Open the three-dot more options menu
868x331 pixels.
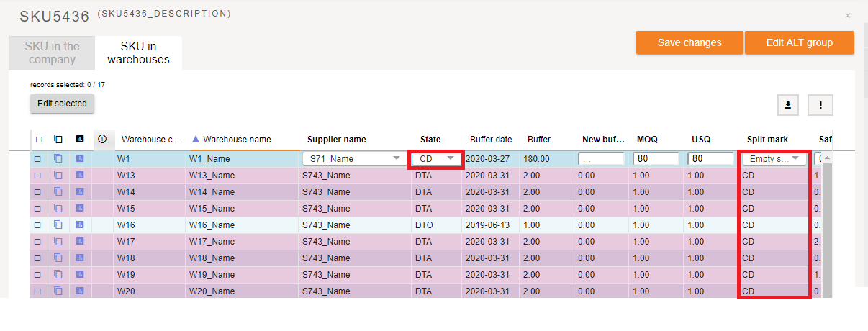click(820, 105)
